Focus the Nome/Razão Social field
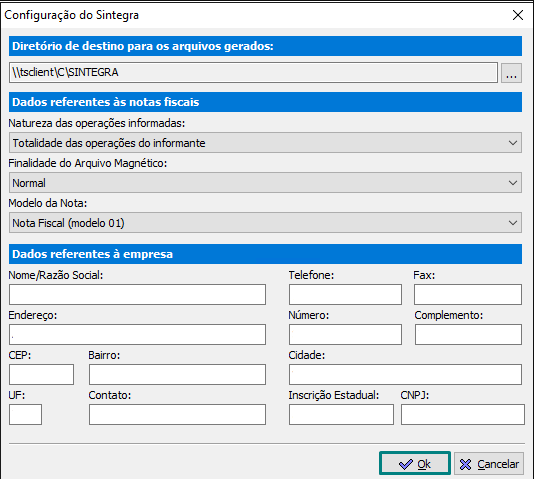This screenshot has height=479, width=534. pos(137,294)
